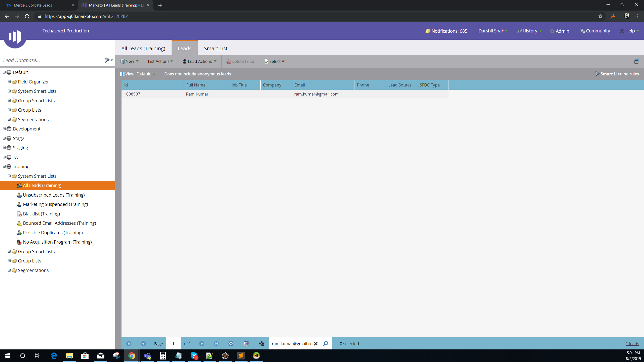This screenshot has width=644, height=362.
Task: Click the page number input field
Action: click(173, 343)
